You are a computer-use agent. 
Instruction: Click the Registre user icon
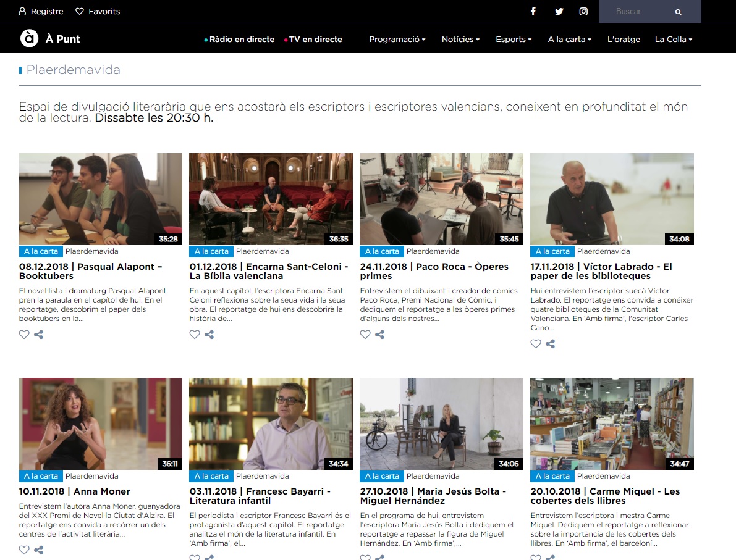(x=22, y=11)
